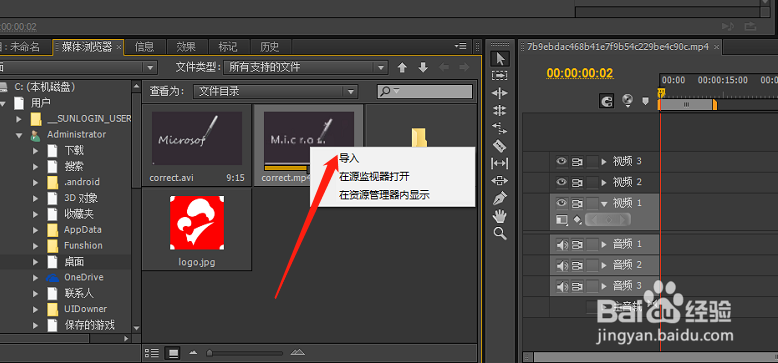Select the Funshion folder in tree
Image resolution: width=778 pixels, height=363 pixels.
[83, 245]
